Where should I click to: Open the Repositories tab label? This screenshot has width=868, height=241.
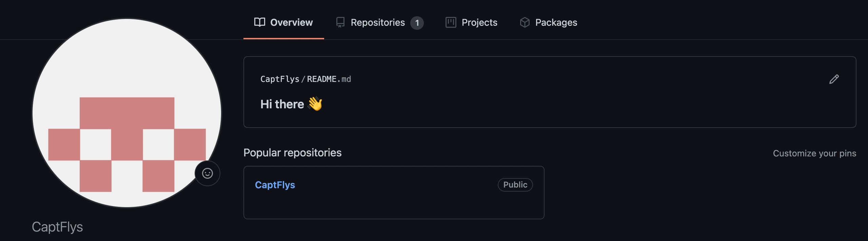point(378,22)
